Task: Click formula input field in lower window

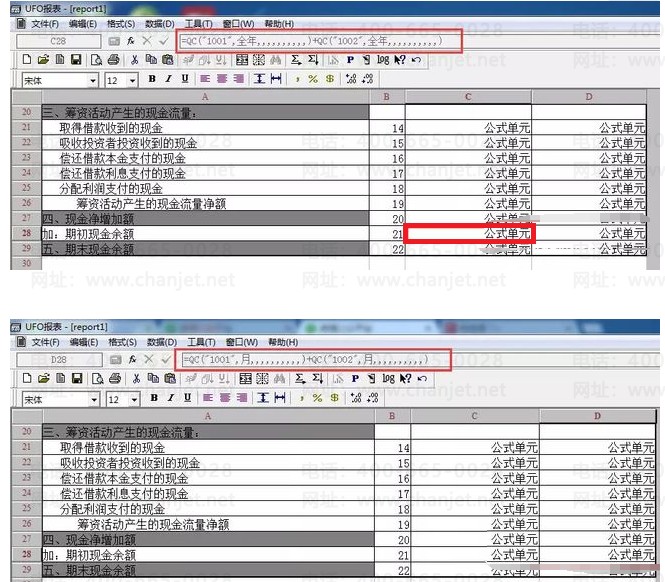Action: pyautogui.click(x=314, y=360)
